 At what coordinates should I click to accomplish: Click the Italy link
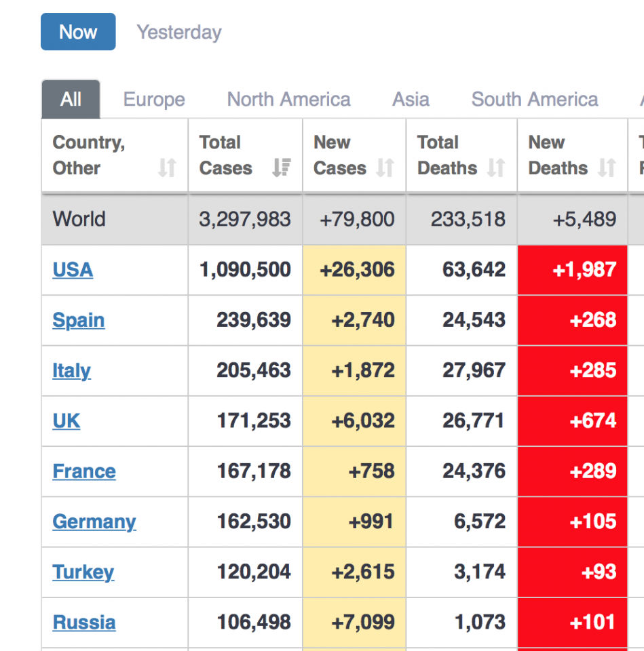pyautogui.click(x=71, y=370)
